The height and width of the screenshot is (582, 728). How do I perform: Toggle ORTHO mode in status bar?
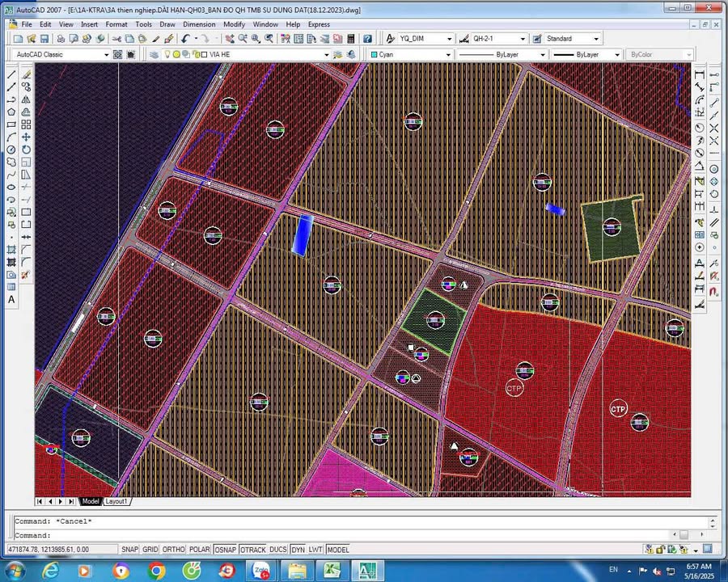(173, 550)
